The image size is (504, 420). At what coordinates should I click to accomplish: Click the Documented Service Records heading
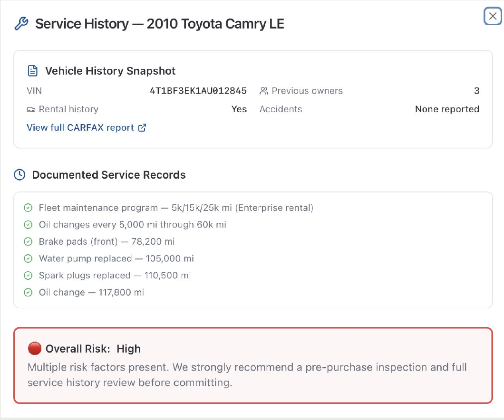[x=109, y=175]
